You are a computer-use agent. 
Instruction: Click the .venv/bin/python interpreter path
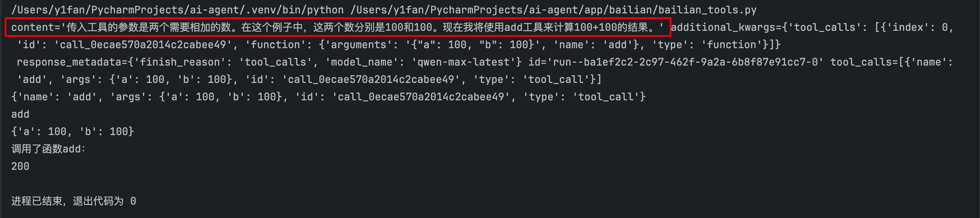(177, 10)
